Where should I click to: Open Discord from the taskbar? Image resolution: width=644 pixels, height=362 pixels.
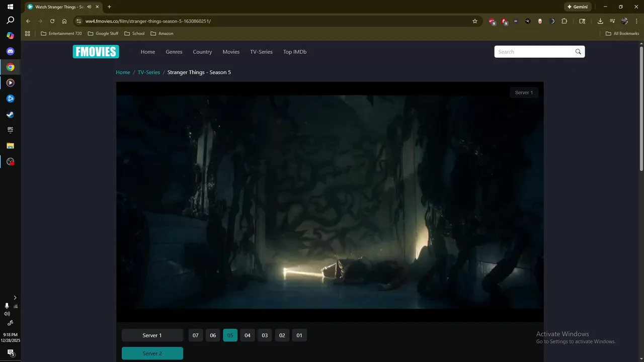[x=10, y=51]
